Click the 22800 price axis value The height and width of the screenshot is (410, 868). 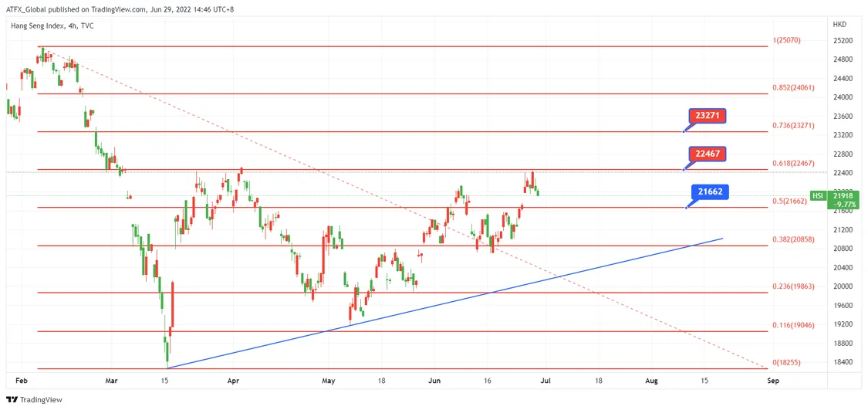click(x=842, y=154)
